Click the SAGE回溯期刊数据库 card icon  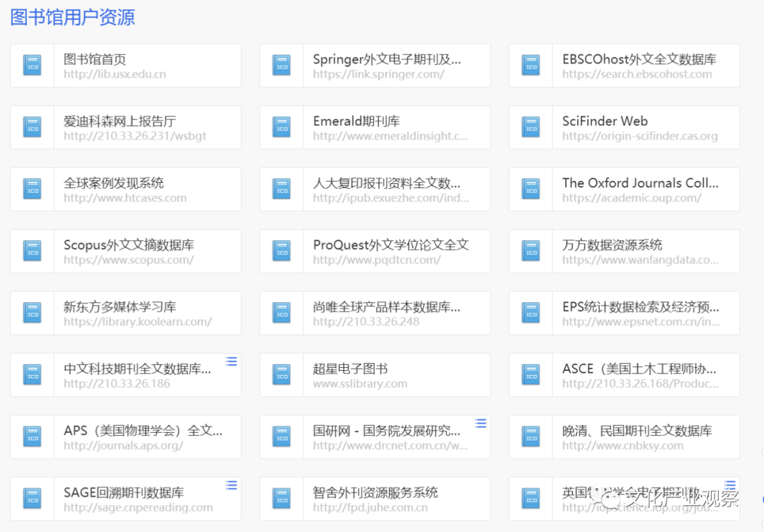coord(32,498)
